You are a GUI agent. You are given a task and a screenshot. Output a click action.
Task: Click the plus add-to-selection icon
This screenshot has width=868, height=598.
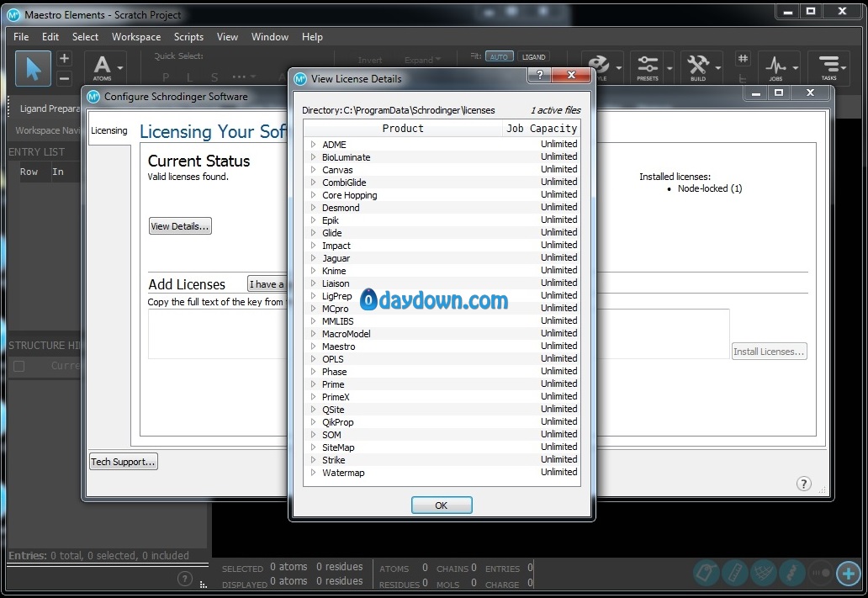(x=64, y=59)
